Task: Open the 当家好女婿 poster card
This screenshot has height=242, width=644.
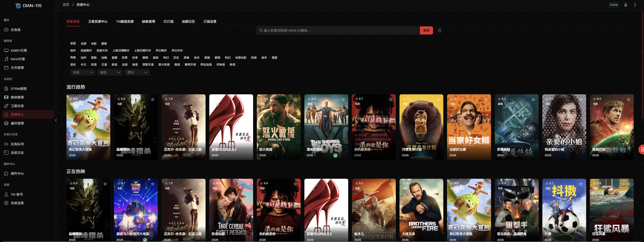Action: click(469, 127)
